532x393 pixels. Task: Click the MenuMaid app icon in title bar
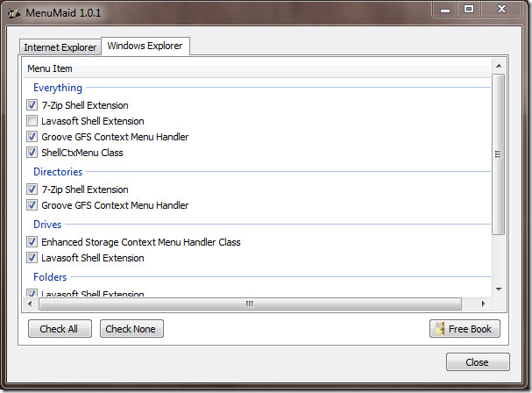14,13
